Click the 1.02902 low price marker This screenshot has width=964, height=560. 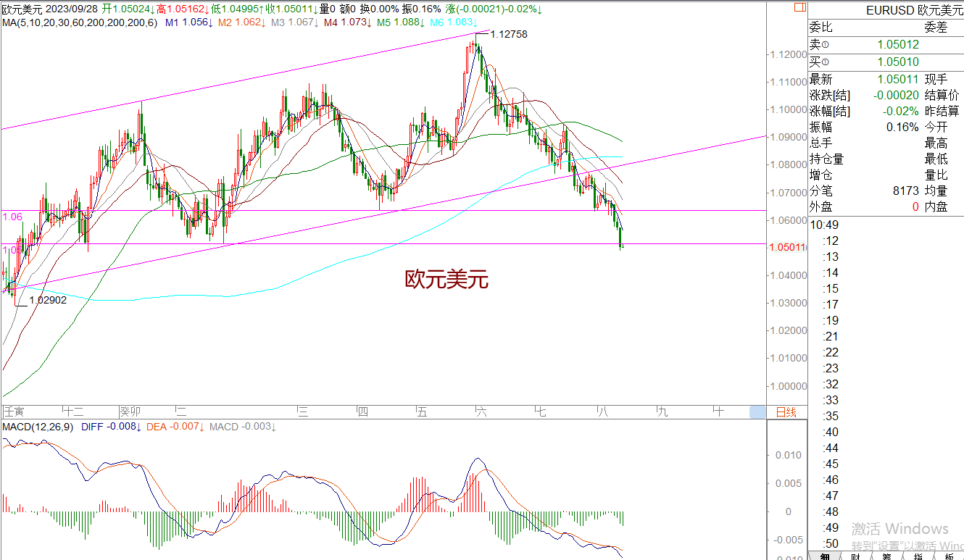coord(48,299)
